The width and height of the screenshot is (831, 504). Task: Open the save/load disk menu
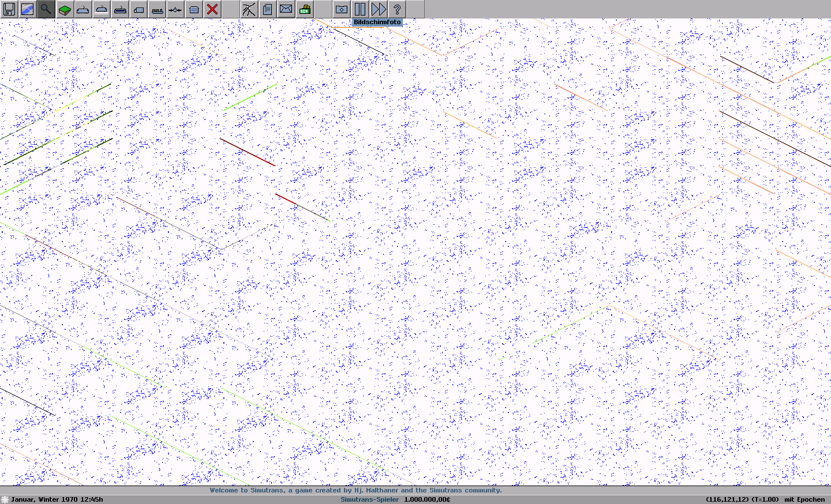(9, 9)
